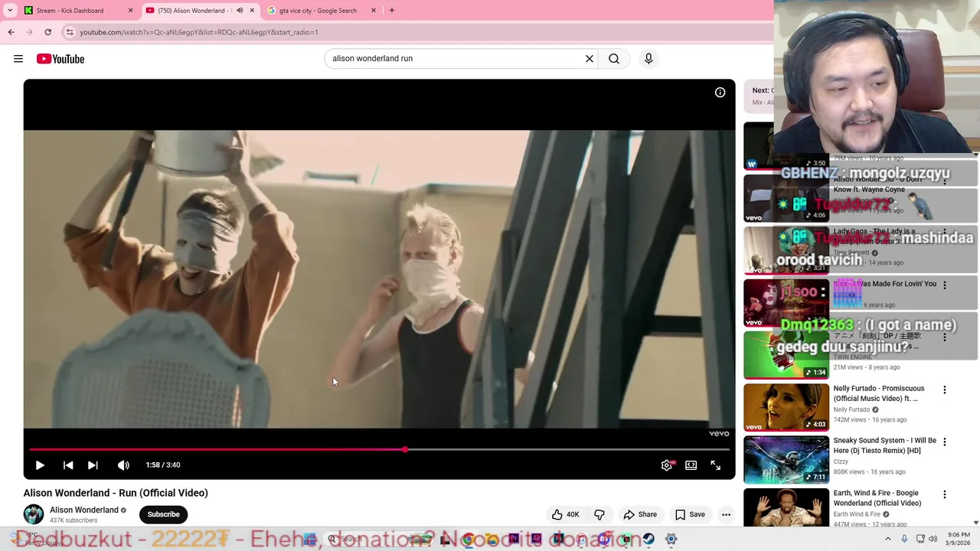Show video info card icon in player
Screen dimensions: 980x551
pos(720,93)
